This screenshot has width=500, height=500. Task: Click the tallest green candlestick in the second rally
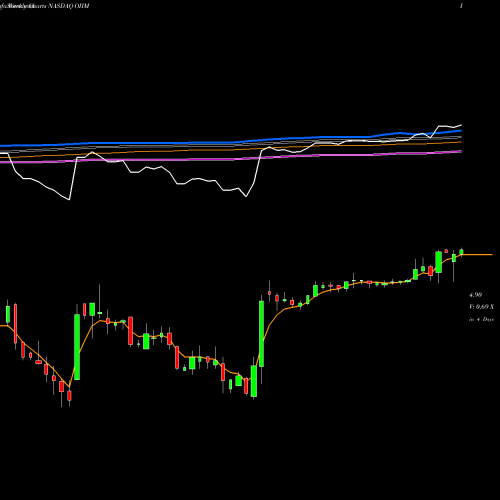click(x=262, y=334)
